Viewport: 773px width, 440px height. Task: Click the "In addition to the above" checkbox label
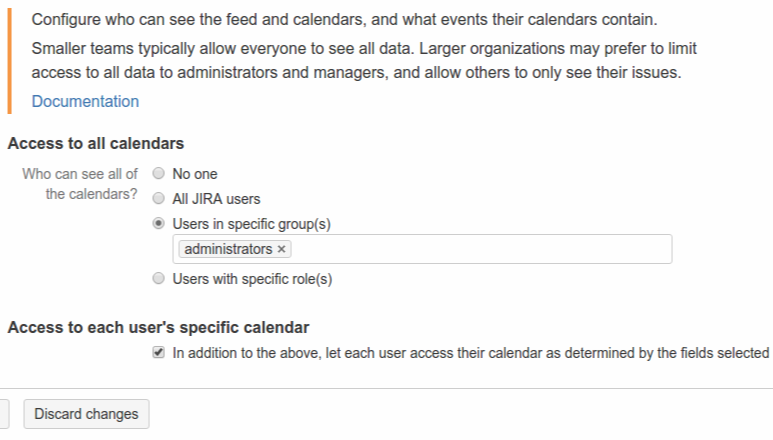[x=470, y=353]
